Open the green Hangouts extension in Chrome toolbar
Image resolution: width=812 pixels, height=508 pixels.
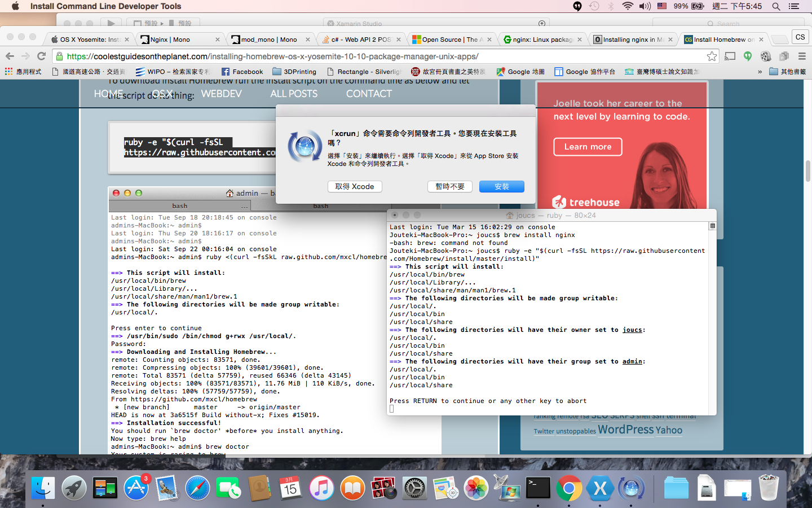pyautogui.click(x=748, y=56)
